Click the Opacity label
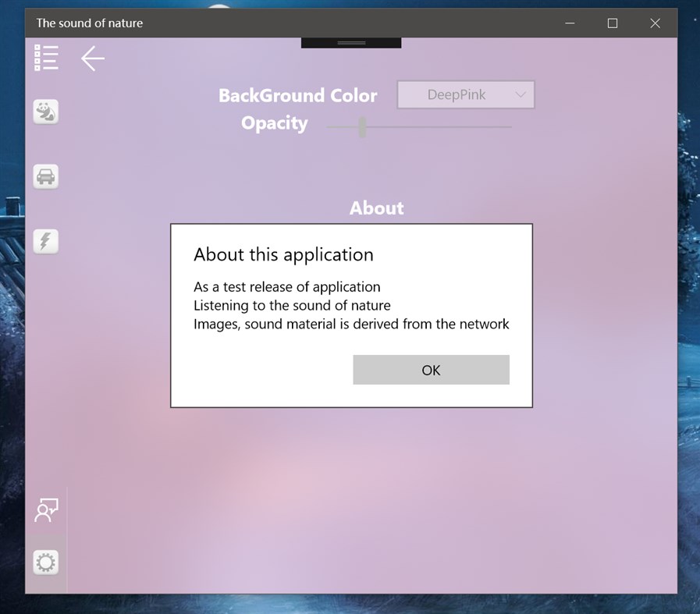The height and width of the screenshot is (614, 700). [x=275, y=123]
